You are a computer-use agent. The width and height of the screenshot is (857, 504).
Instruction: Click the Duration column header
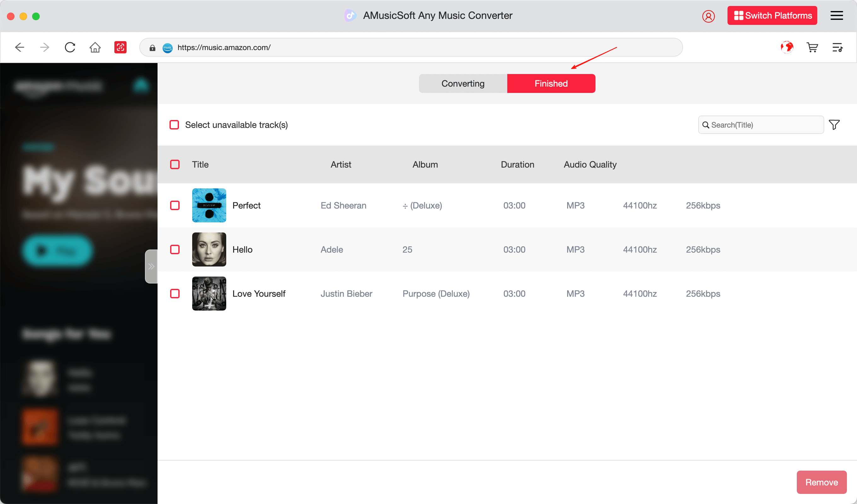517,165
